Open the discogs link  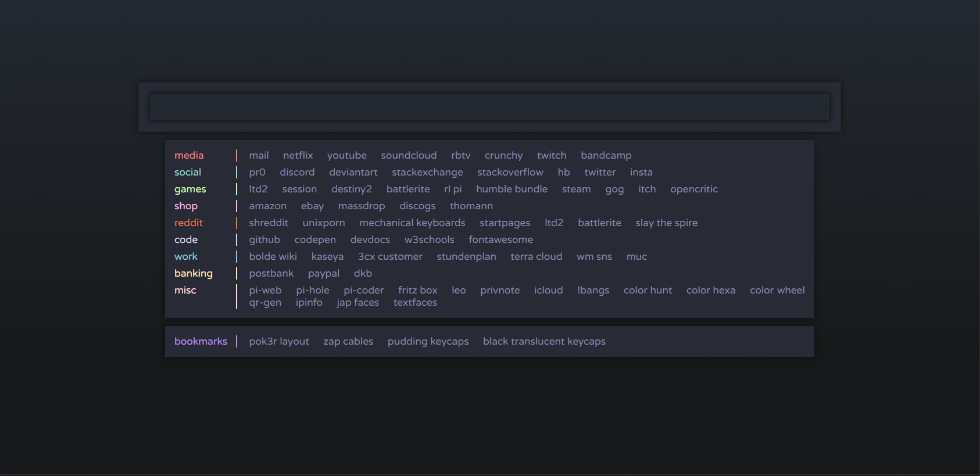pyautogui.click(x=417, y=206)
